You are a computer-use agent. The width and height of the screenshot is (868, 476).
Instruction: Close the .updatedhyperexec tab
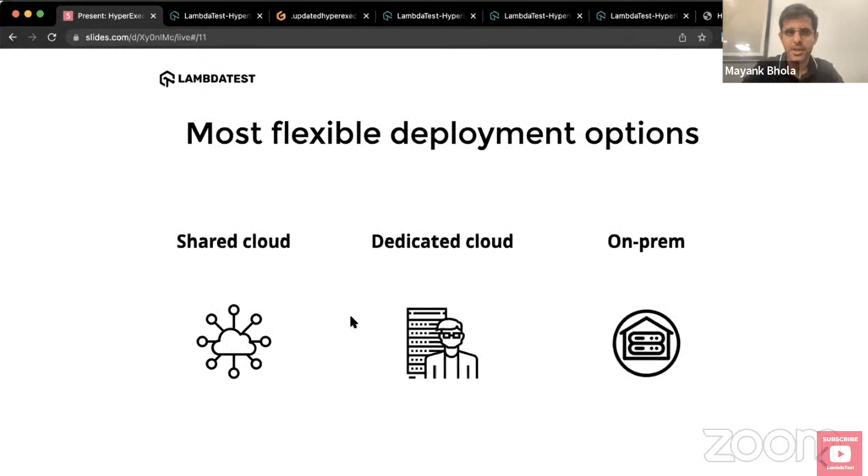pyautogui.click(x=366, y=15)
